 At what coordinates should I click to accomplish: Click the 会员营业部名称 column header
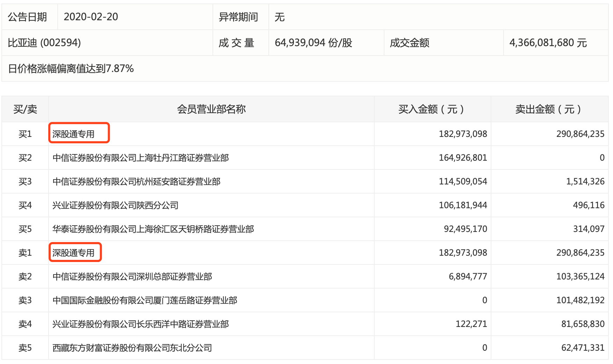tap(211, 109)
